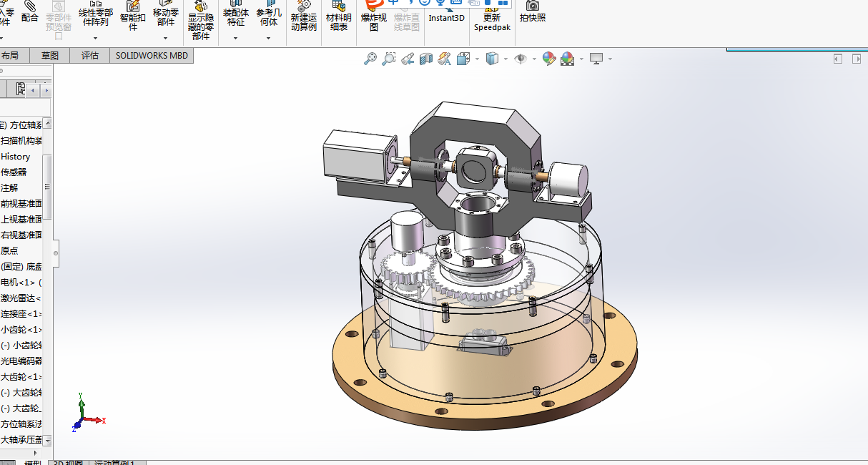The image size is (868, 465).
Task: Switch to the SOLIDWORKS MBD tab
Action: click(x=152, y=55)
